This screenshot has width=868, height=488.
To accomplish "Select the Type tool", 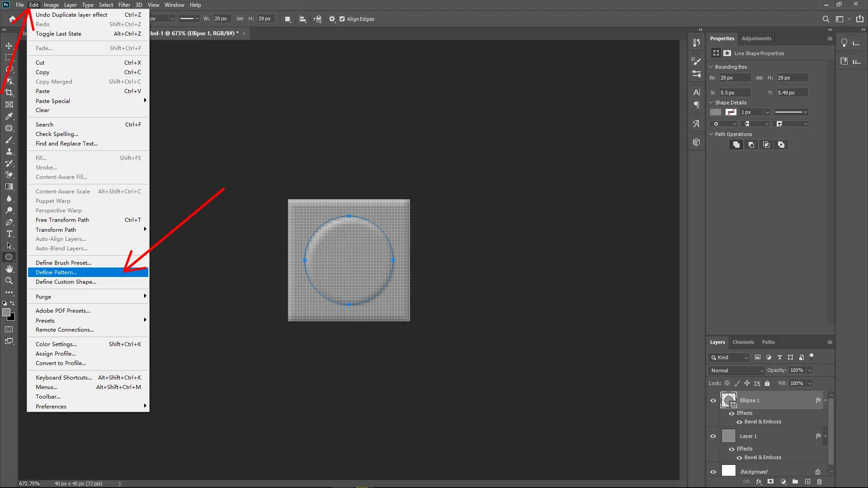I will 9,234.
